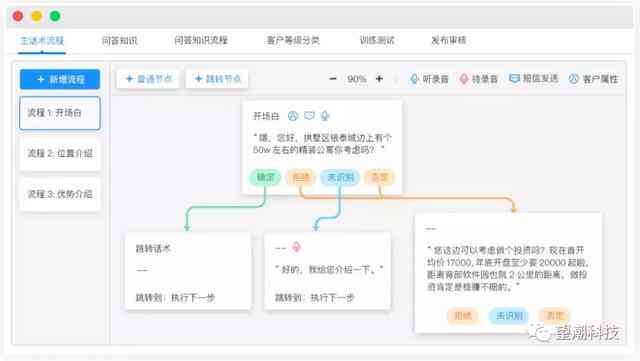Open the 发布审核 tab
Viewport: 640px width, 361px height.
click(449, 40)
